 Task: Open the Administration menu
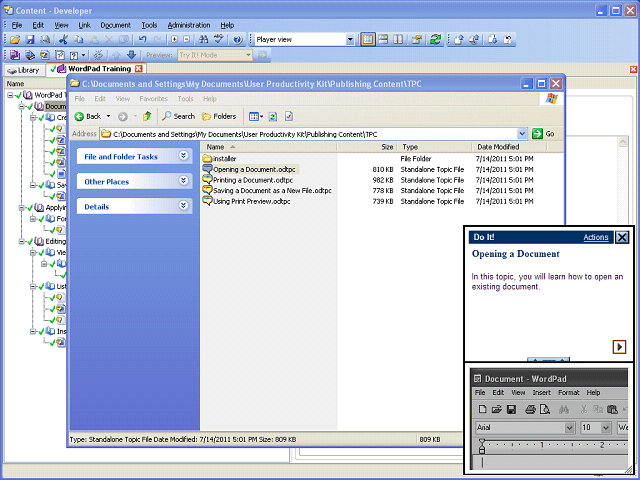[189, 25]
